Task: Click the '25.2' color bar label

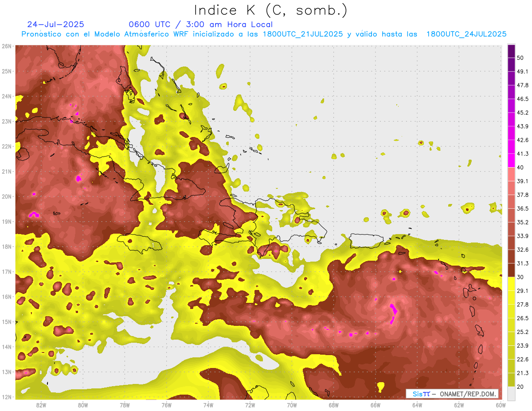Action: pyautogui.click(x=522, y=332)
